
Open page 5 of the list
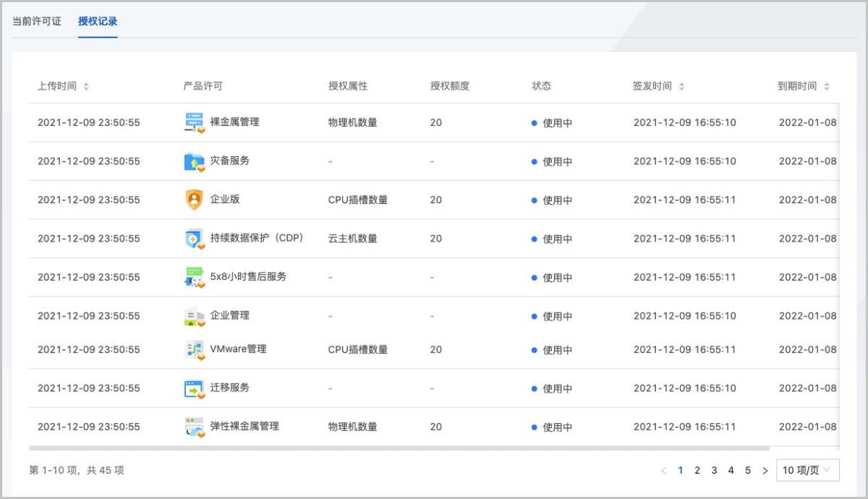tap(748, 470)
